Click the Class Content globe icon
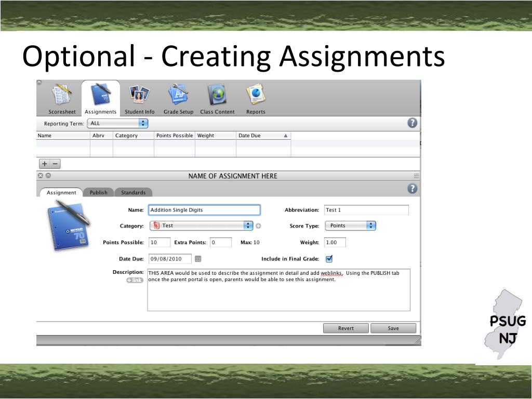The height and width of the screenshot is (399, 532). pyautogui.click(x=217, y=96)
